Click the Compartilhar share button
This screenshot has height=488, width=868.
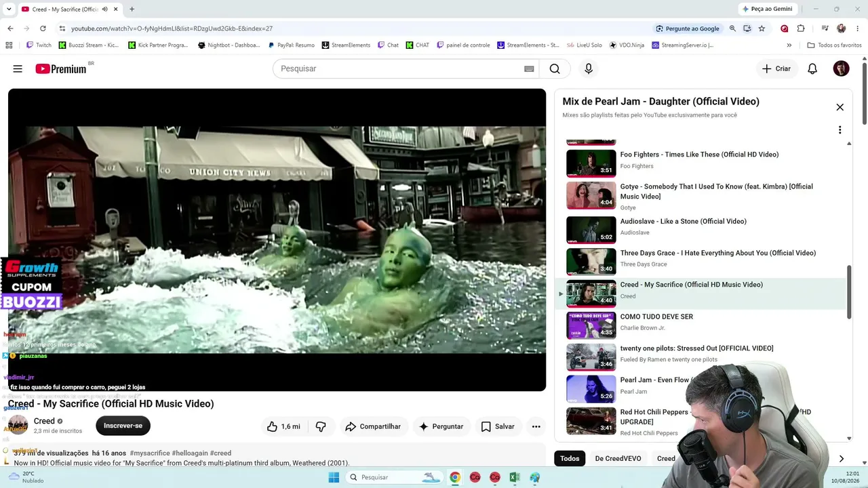373,426
